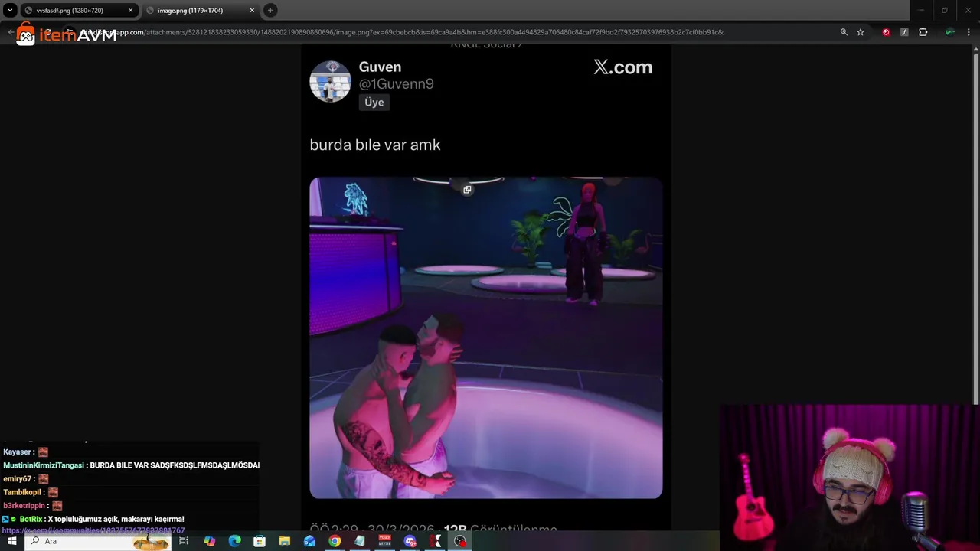Open the Windows Start menu
Viewport: 980px width, 551px height.
[x=12, y=541]
